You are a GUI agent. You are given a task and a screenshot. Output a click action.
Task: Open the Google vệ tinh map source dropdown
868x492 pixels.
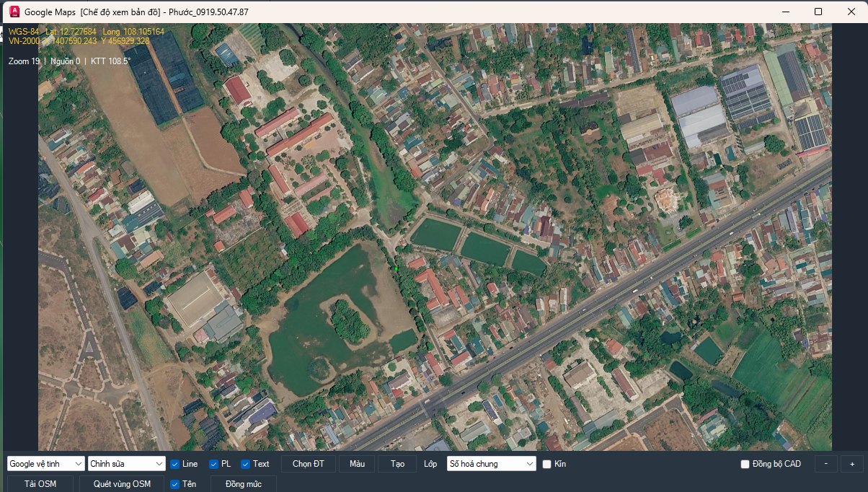(46, 464)
